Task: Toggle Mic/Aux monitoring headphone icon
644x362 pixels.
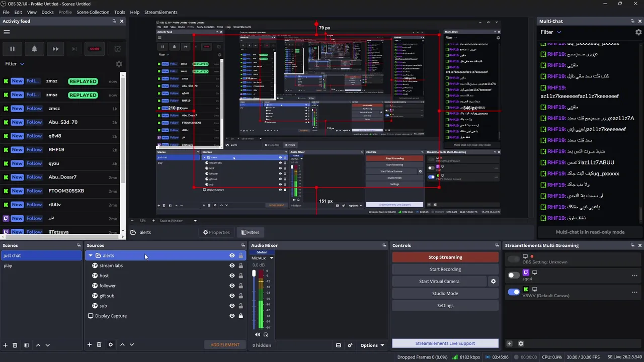Action: click(266, 334)
